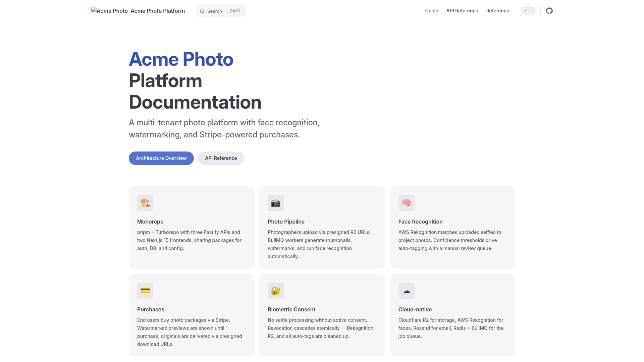Image resolution: width=644 pixels, height=362 pixels.
Task: Click the Photo Pipeline camera icon
Action: point(276,203)
